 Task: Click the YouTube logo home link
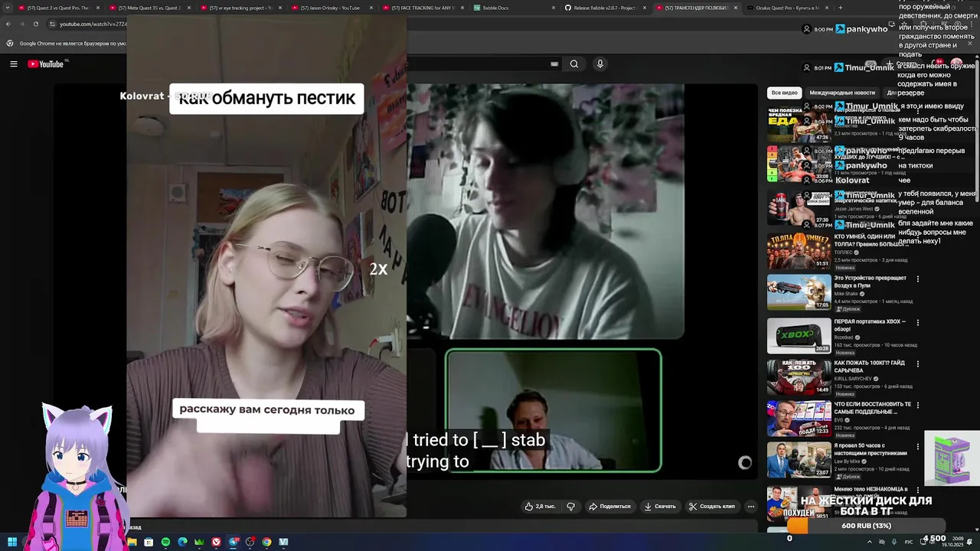click(x=46, y=64)
